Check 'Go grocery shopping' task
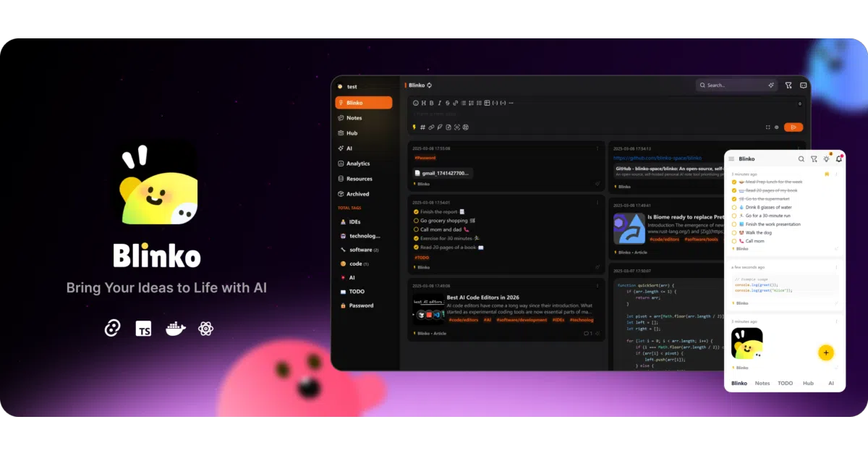The image size is (868, 456). tap(416, 221)
